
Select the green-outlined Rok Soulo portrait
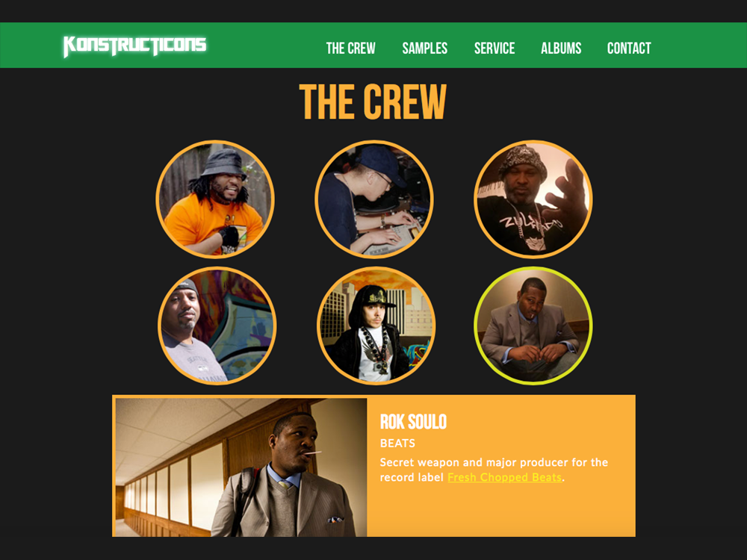533,326
